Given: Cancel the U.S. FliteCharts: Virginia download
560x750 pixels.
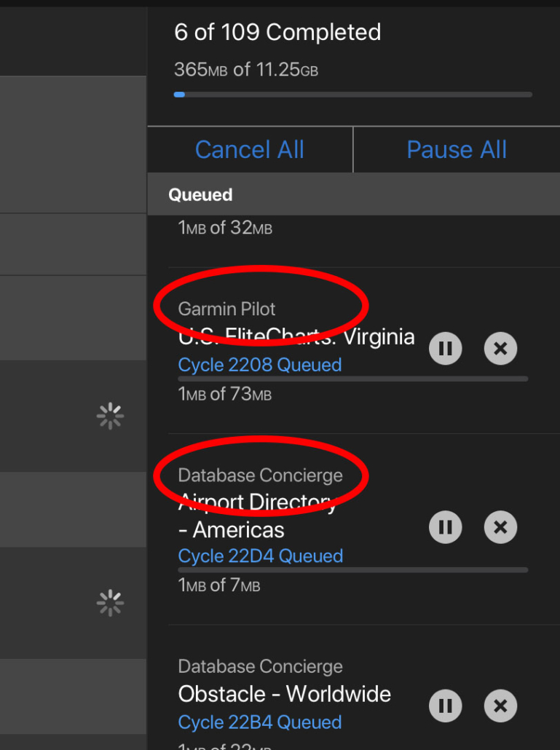Looking at the screenshot, I should tap(500, 348).
